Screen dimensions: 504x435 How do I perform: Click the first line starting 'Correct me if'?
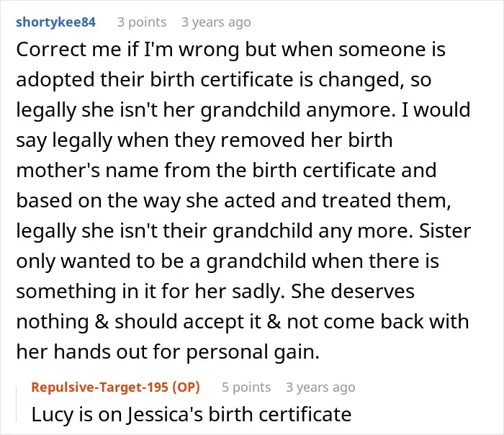point(231,50)
